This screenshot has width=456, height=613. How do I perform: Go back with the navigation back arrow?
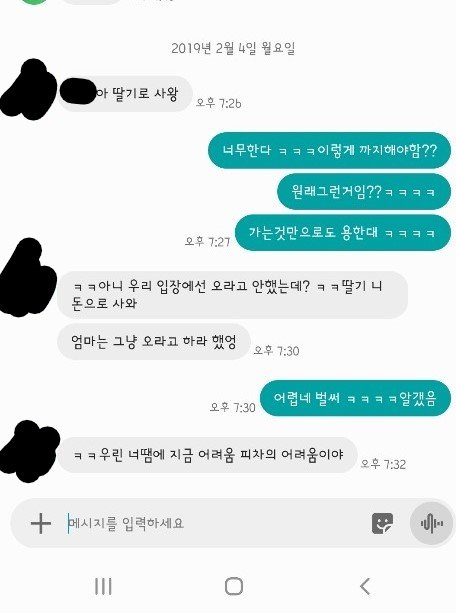(364, 586)
